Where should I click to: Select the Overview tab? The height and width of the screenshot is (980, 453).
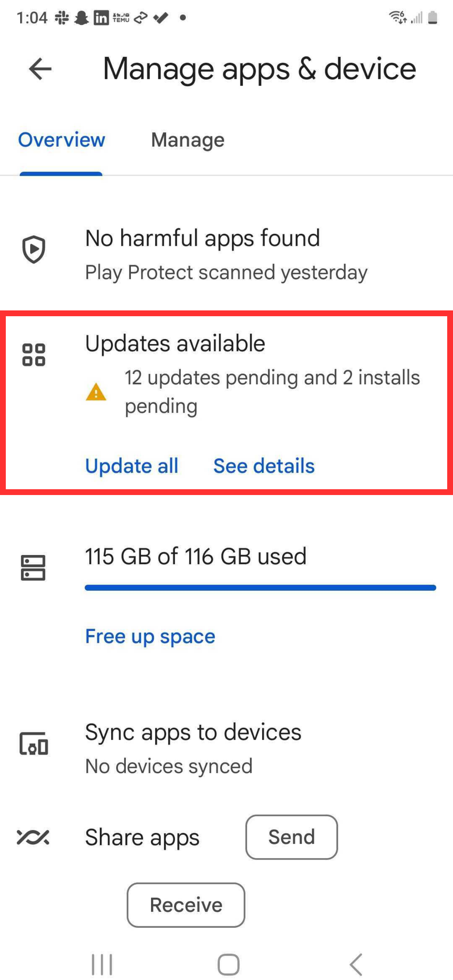[62, 140]
